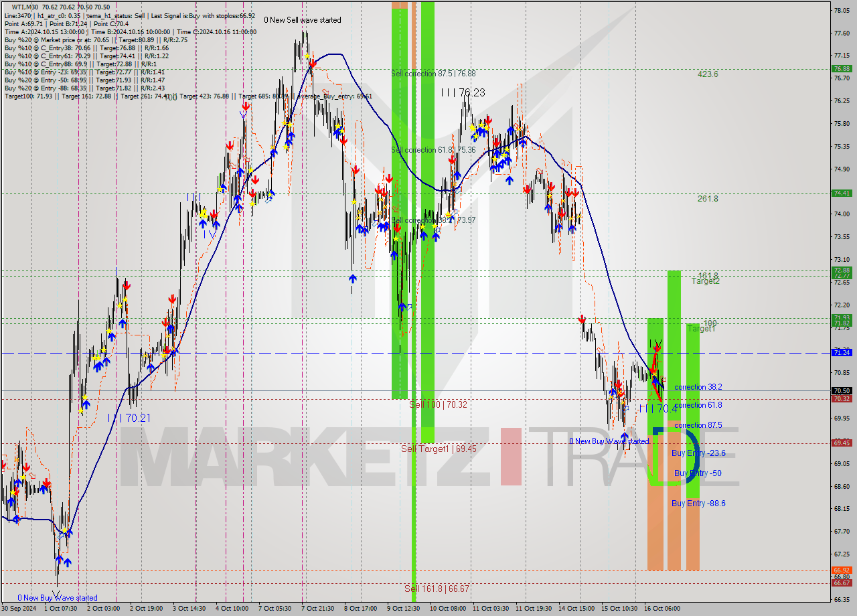Click the 73.55 price scale value
This screenshot has width=857, height=616.
[842, 236]
